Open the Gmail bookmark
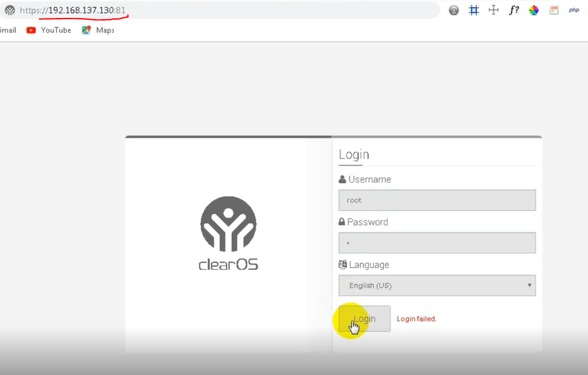 8,30
